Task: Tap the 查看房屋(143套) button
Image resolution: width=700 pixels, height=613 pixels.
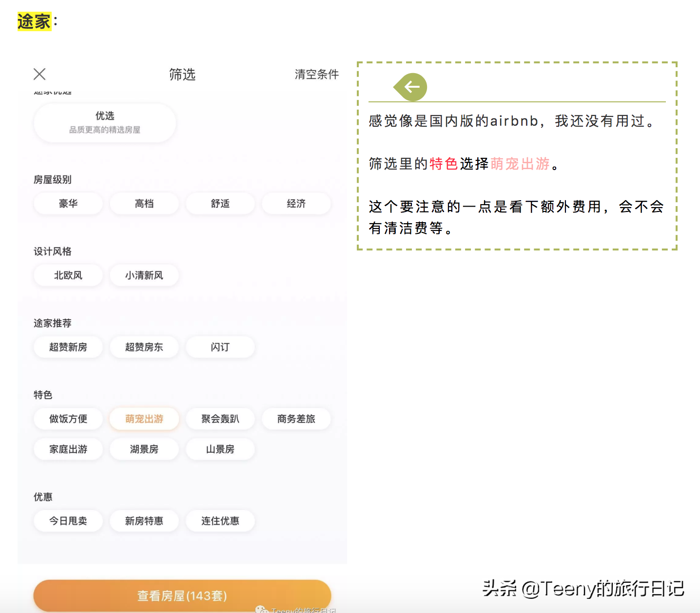Action: tap(182, 595)
